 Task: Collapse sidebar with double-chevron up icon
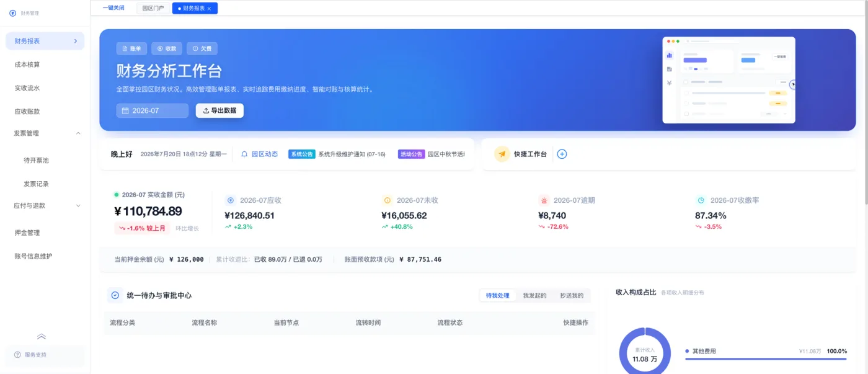pyautogui.click(x=42, y=337)
